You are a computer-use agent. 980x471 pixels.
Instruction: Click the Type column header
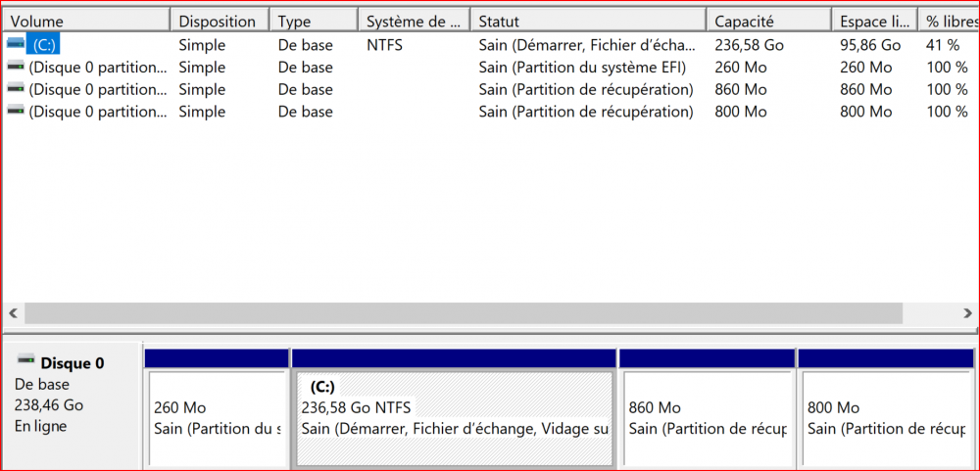(312, 21)
